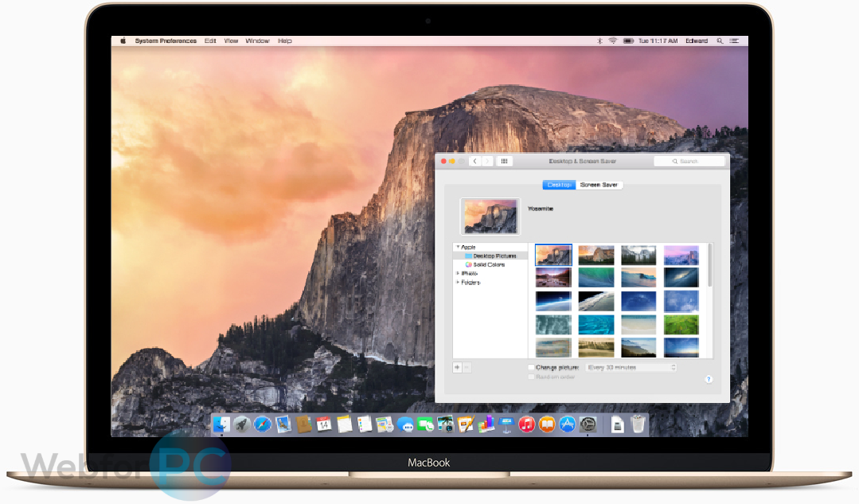Choose the Earth horizon thumbnail
The image size is (859, 504).
click(x=553, y=301)
